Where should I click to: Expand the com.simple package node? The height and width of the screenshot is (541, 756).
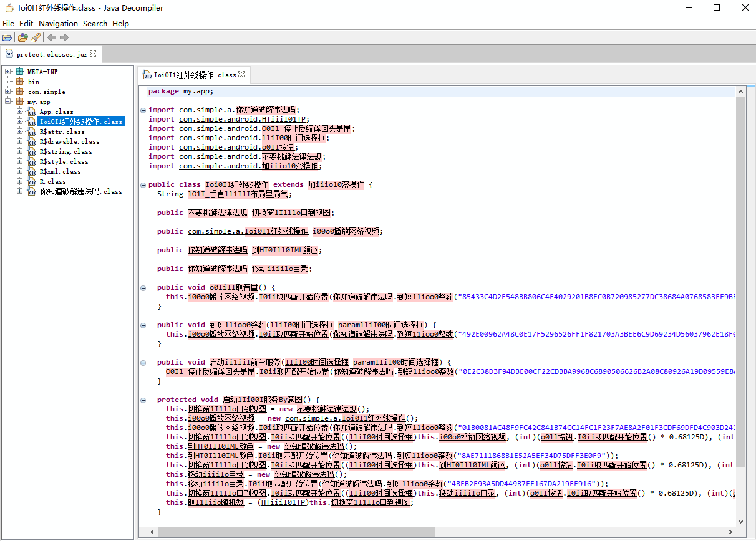pyautogui.click(x=8, y=92)
